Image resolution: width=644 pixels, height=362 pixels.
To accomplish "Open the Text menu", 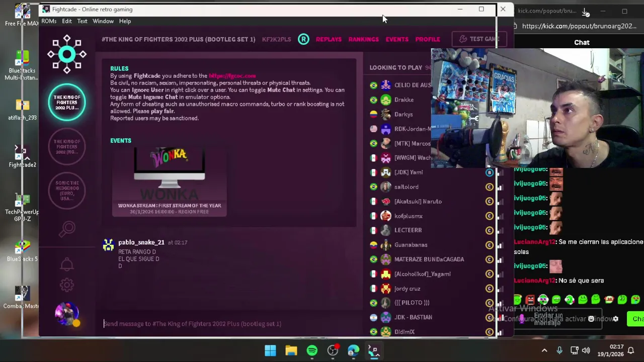I will 82,21.
